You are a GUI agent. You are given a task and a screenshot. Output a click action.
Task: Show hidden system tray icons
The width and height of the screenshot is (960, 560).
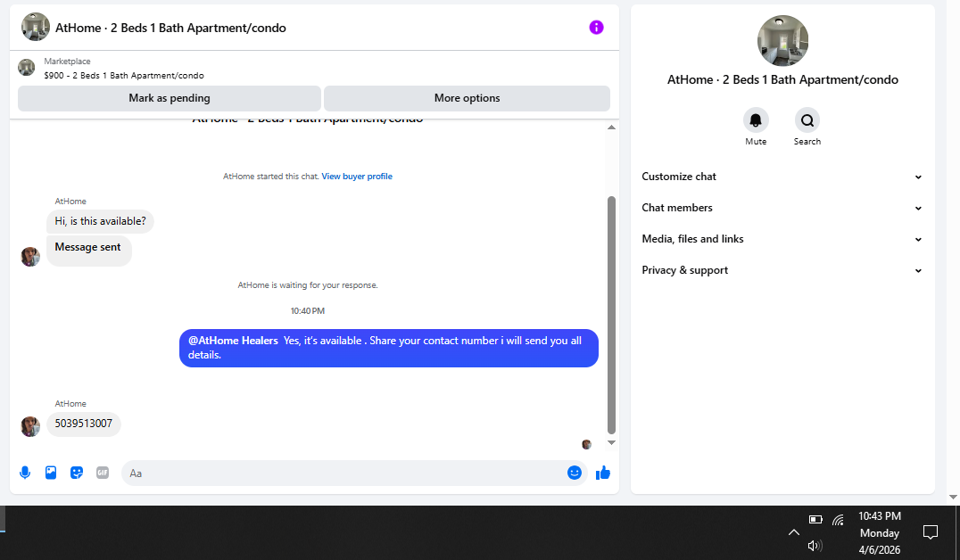(x=793, y=532)
